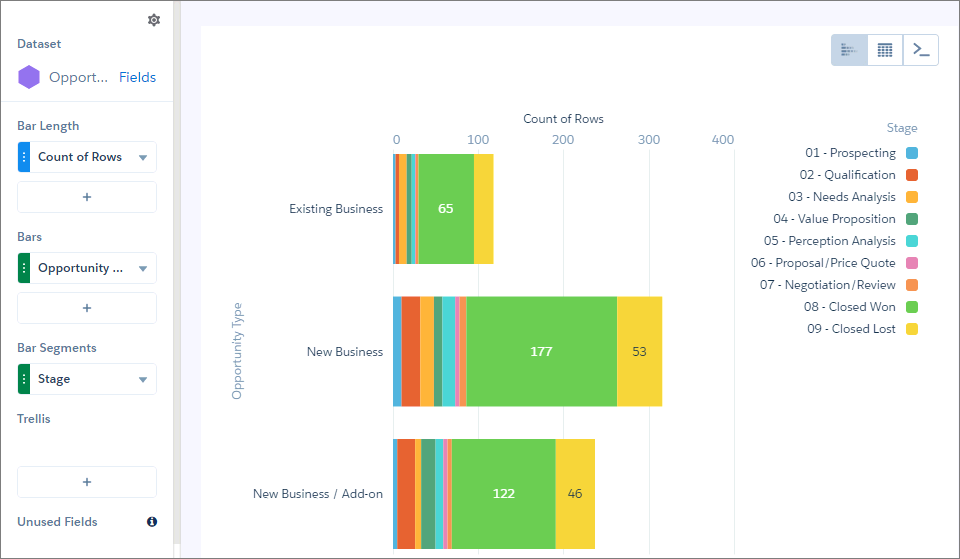Screen dimensions: 960x559
Task: Select the New Business Closed Won segment 177
Action: point(541,351)
